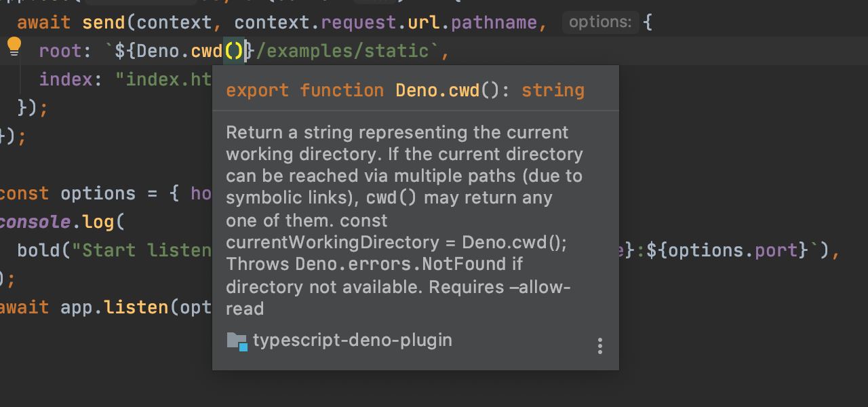Click the Deno.cwd() heading in popup
The image size is (868, 407).
click(448, 90)
